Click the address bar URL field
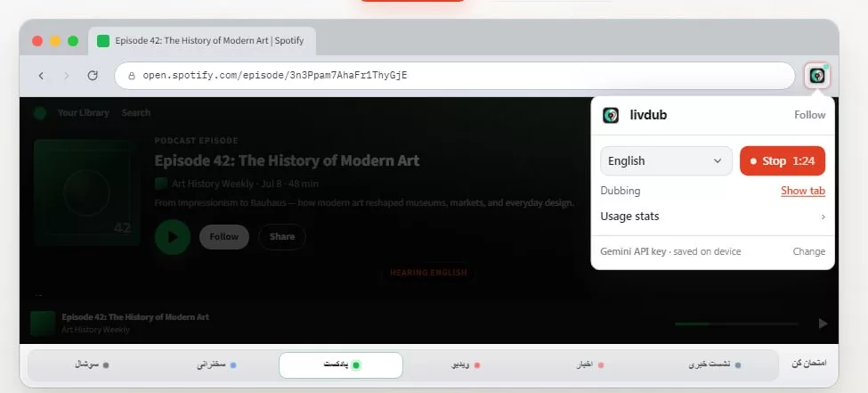The height and width of the screenshot is (393, 868). pos(455,76)
